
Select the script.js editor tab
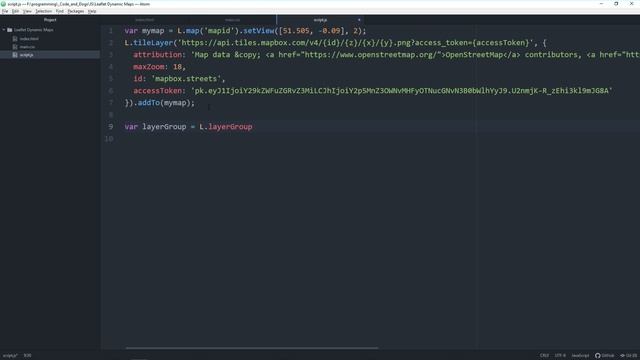(x=320, y=20)
